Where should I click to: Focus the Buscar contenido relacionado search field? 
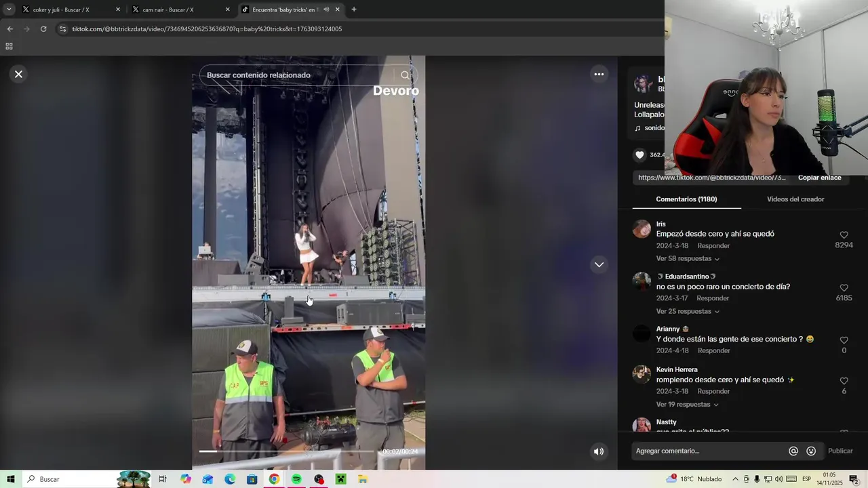[x=296, y=75]
